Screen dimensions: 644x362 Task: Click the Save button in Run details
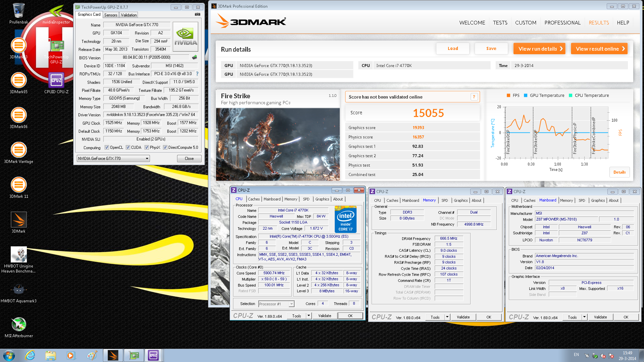coord(491,49)
